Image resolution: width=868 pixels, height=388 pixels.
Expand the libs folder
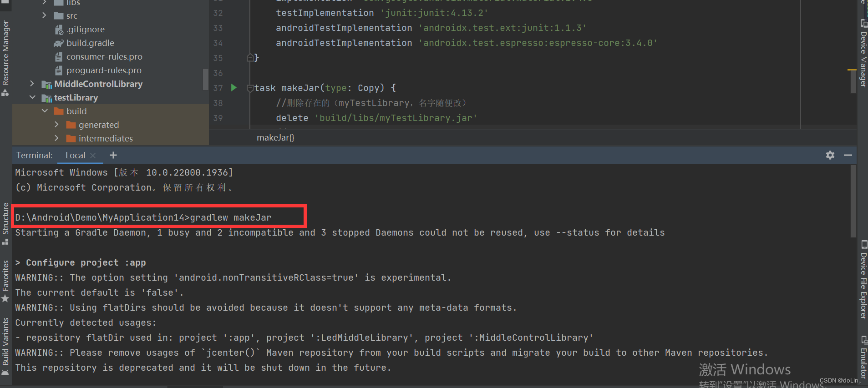pos(44,2)
